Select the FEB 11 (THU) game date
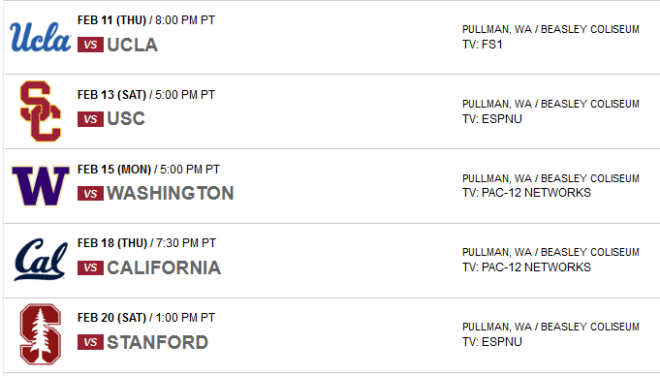Screen dimensions: 660x376 [x=112, y=20]
